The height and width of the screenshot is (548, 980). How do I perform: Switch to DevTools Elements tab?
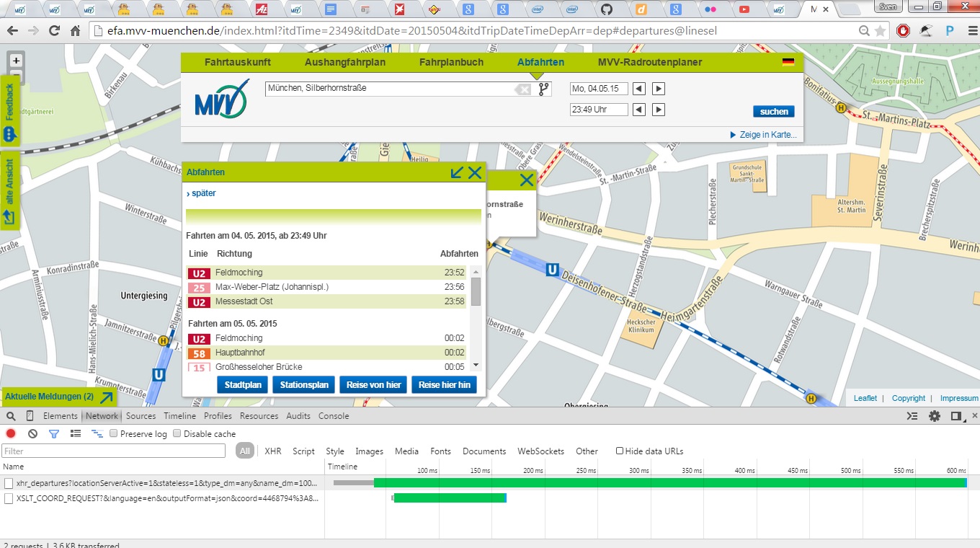(x=61, y=416)
